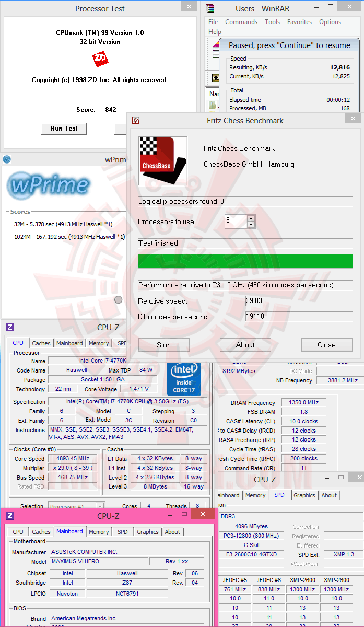Click the CPUmark score value 842
The height and width of the screenshot is (627, 364).
111,110
